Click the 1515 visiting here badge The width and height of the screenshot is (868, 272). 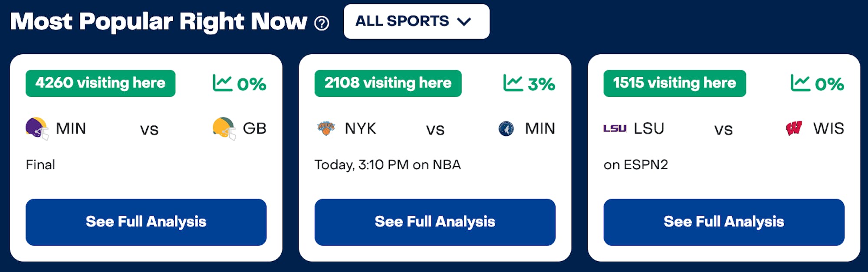point(674,83)
